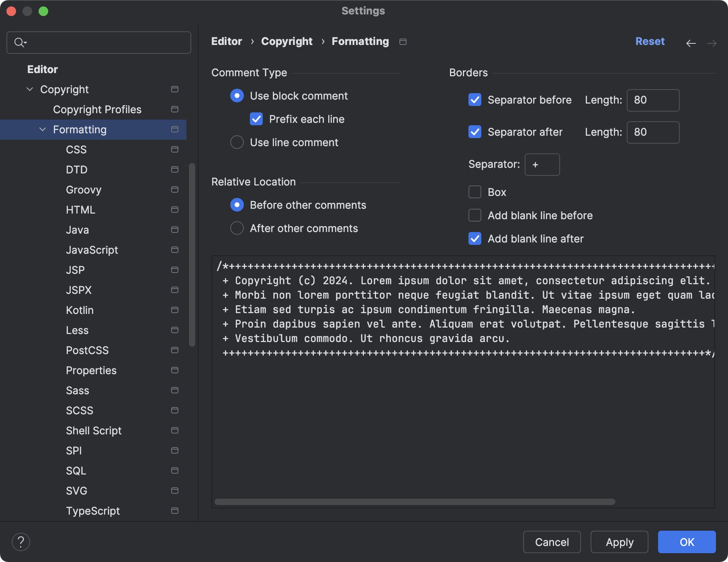Enable the Box border option
The image size is (728, 562).
(474, 192)
